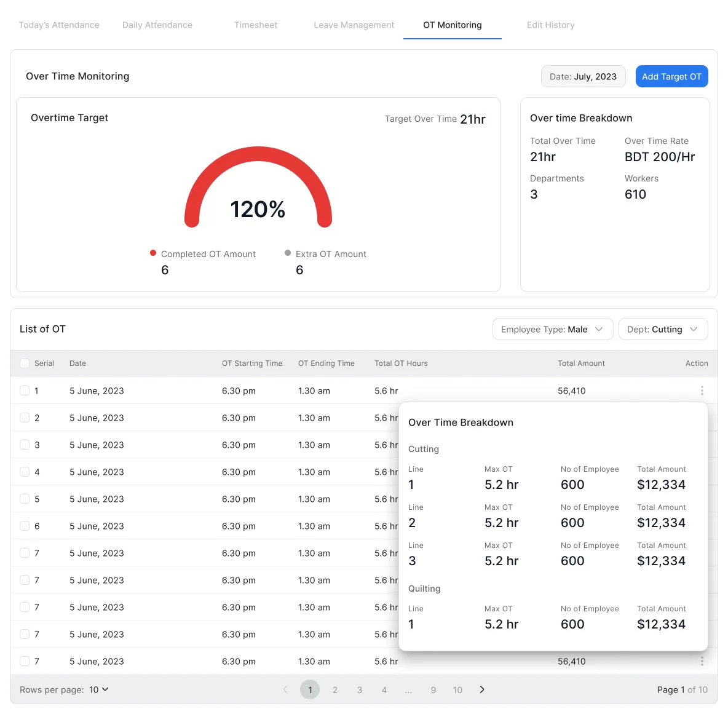Go to previous page using left arrow
Viewport: 728px width, 714px height.
point(285,689)
